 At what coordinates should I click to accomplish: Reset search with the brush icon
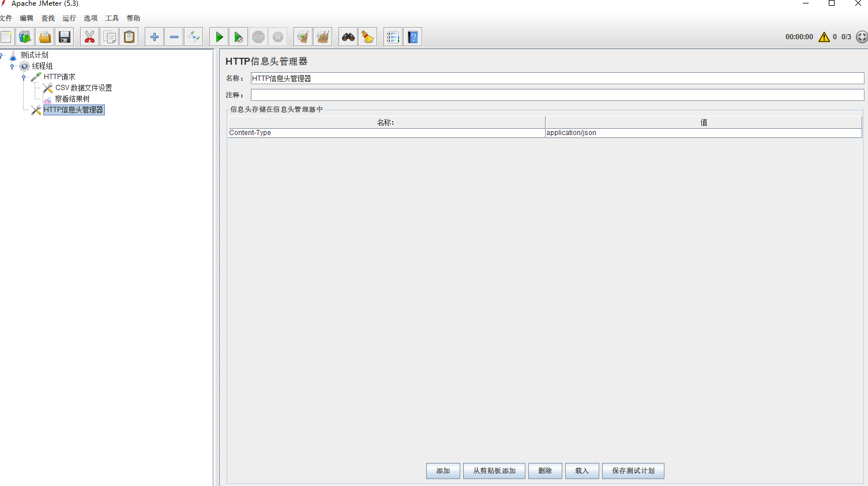click(367, 37)
